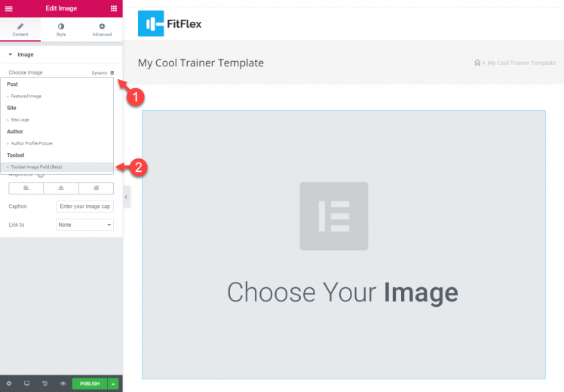
Task: Click into the Caption input field
Action: 85,207
